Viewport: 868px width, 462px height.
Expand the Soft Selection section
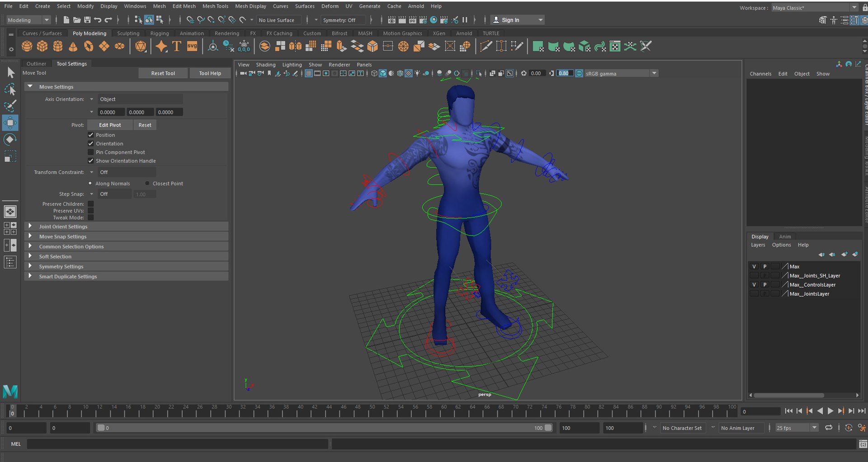(x=30, y=256)
